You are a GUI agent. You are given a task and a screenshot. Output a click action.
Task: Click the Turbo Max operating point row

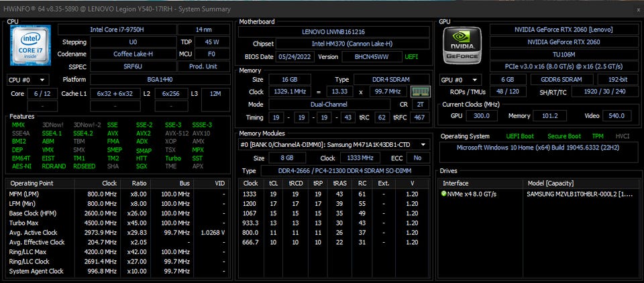click(x=117, y=223)
